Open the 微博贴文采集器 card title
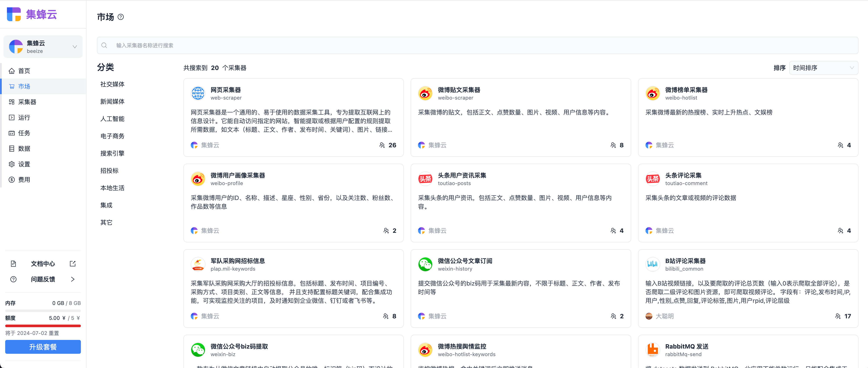 pos(459,90)
